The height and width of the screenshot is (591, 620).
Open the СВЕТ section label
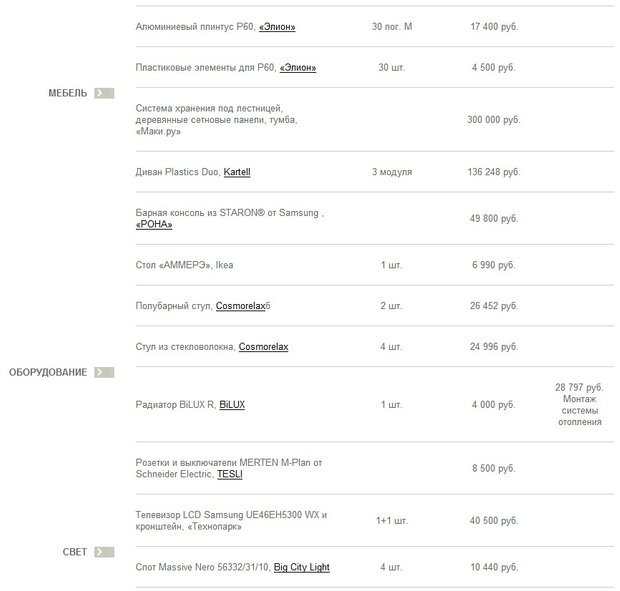pyautogui.click(x=75, y=552)
